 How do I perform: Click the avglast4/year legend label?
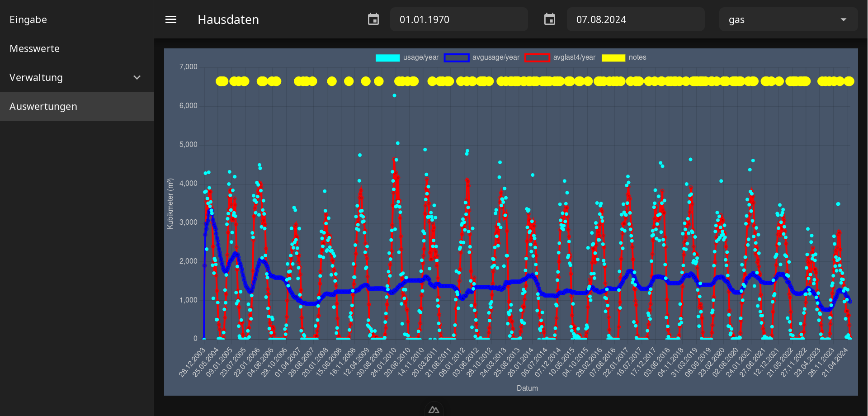pos(574,57)
